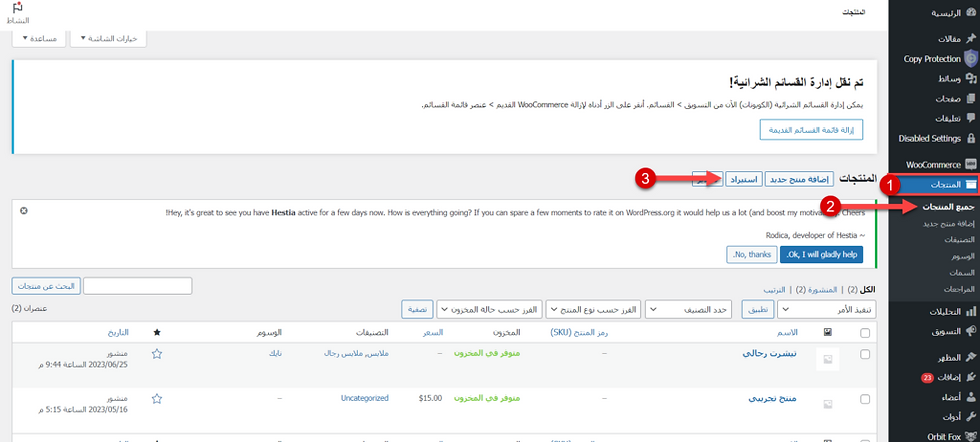
Task: Click the image column header icon
Action: point(828,333)
